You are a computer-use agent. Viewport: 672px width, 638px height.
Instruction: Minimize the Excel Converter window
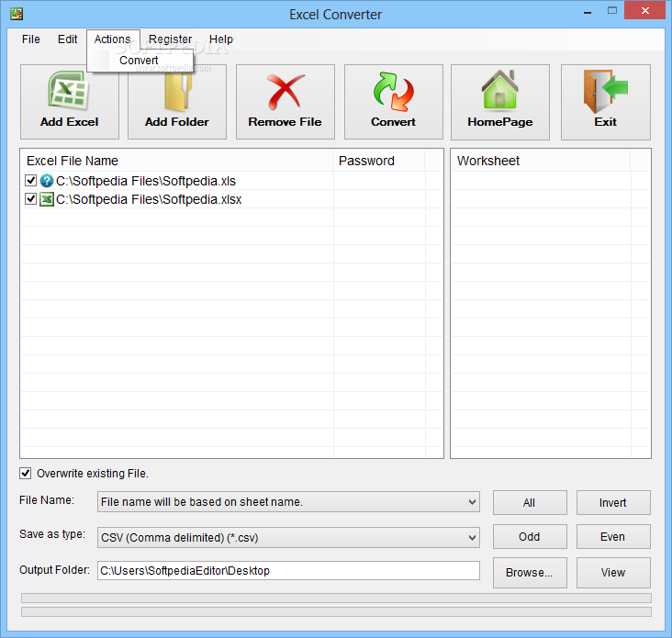tap(588, 11)
